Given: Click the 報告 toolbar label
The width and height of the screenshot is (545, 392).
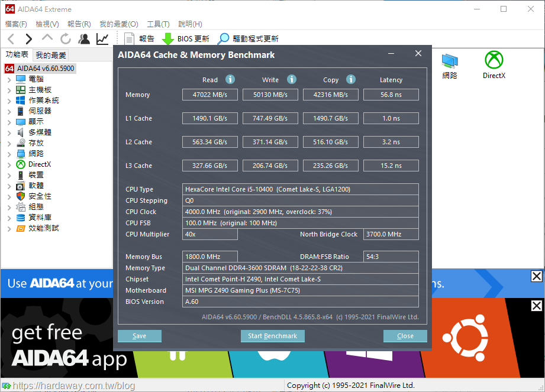Looking at the screenshot, I should (146, 39).
